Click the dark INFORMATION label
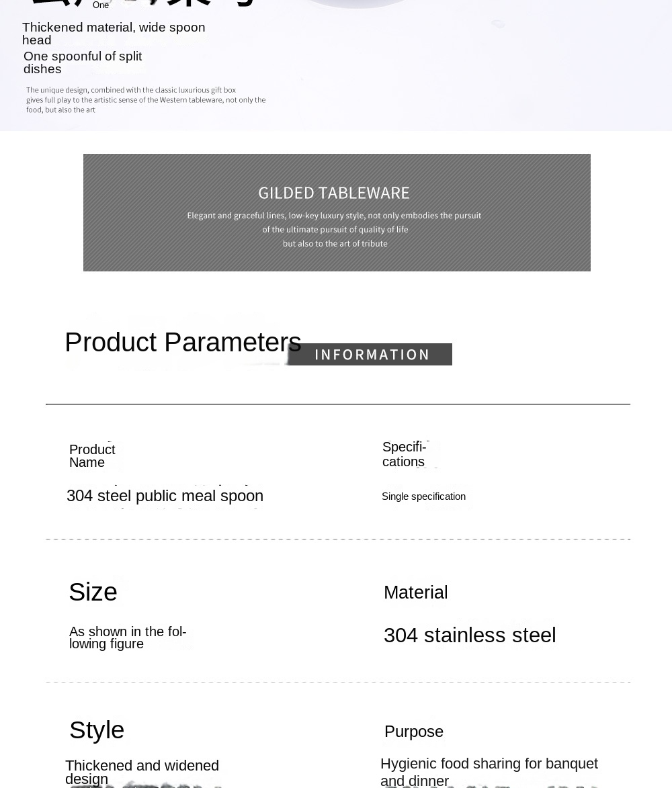Screen dimensions: 672x788 (x=372, y=355)
